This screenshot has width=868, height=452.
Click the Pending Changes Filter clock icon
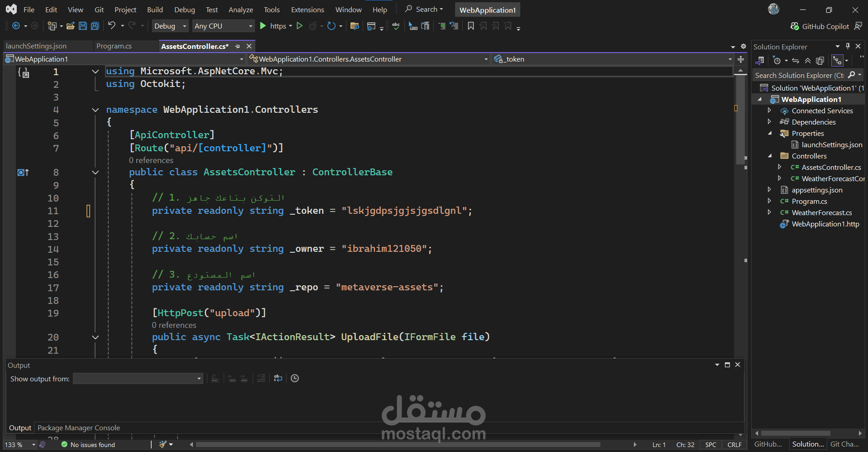tap(777, 61)
